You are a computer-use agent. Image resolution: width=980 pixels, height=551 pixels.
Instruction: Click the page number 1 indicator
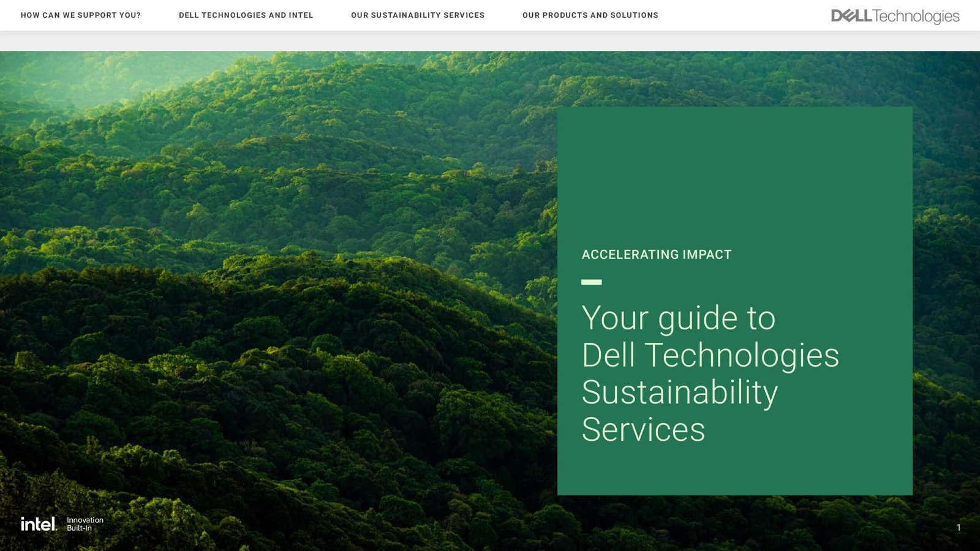point(959,527)
